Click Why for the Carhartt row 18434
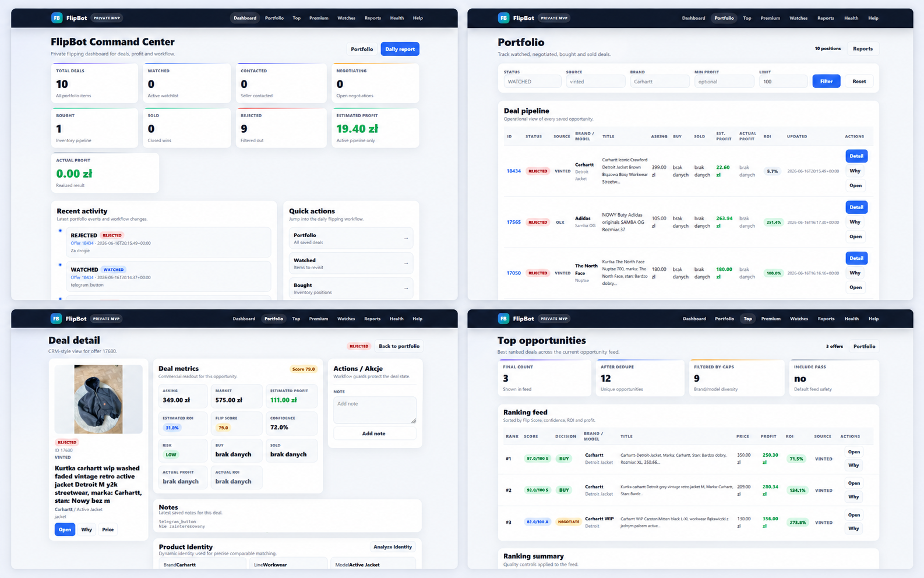924x578 pixels. tap(855, 171)
